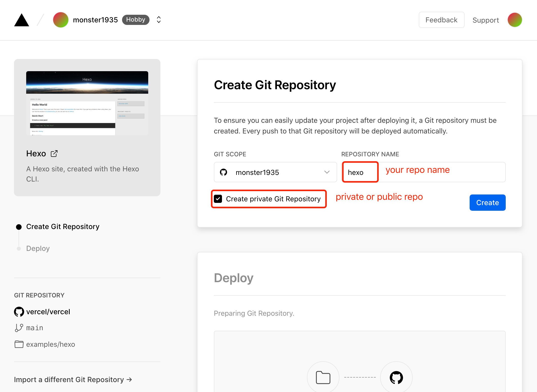
Task: Click the GitHub icon in Deploy diagram
Action: (396, 378)
